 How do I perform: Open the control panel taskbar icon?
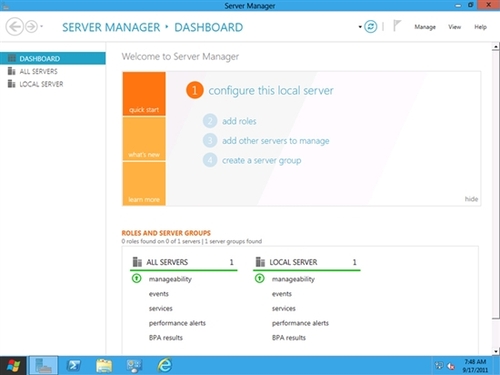pos(134,366)
